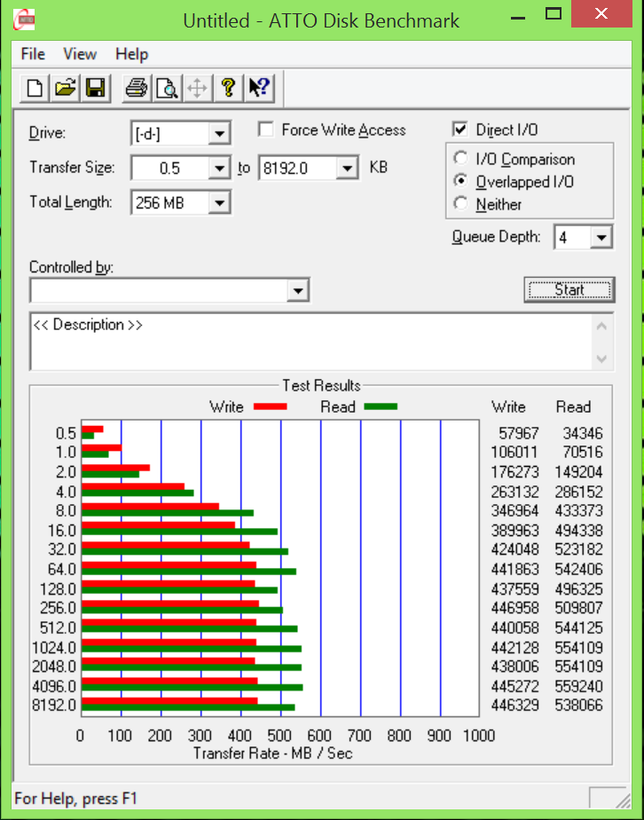Click the red Write legend swatch
Viewport: 644px width, 820px height.
coord(270,407)
